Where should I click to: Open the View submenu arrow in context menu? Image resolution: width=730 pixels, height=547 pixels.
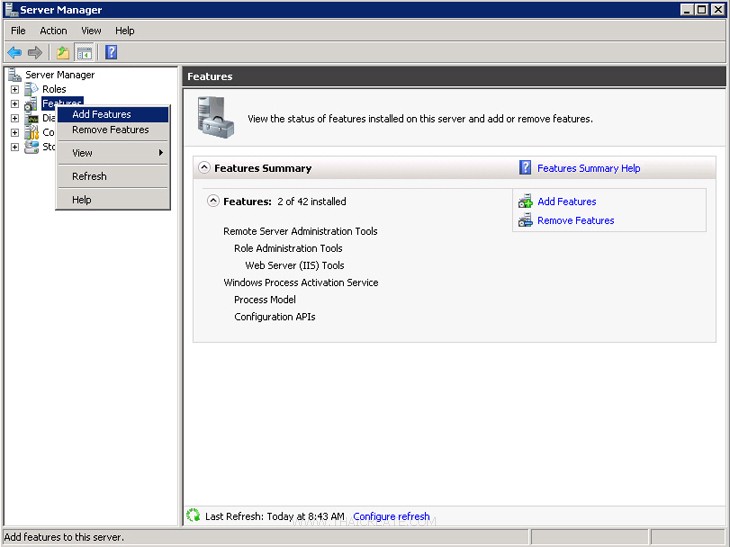pyautogui.click(x=161, y=153)
